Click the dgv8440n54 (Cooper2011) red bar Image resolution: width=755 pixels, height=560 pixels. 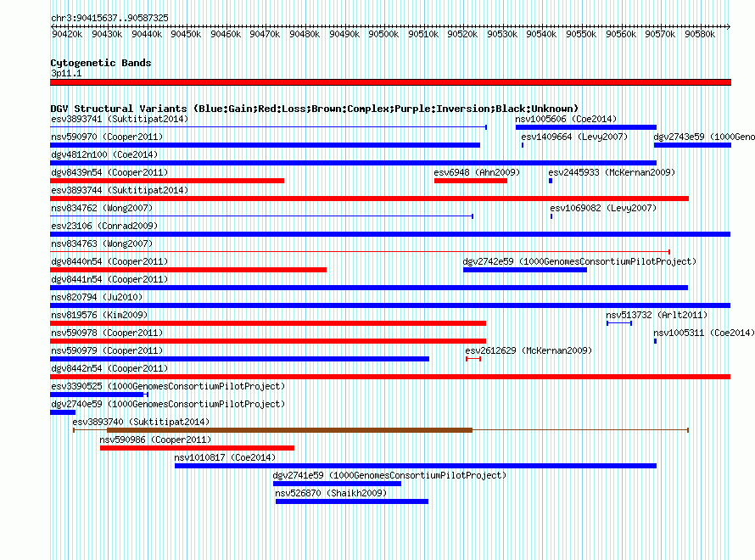(188, 270)
